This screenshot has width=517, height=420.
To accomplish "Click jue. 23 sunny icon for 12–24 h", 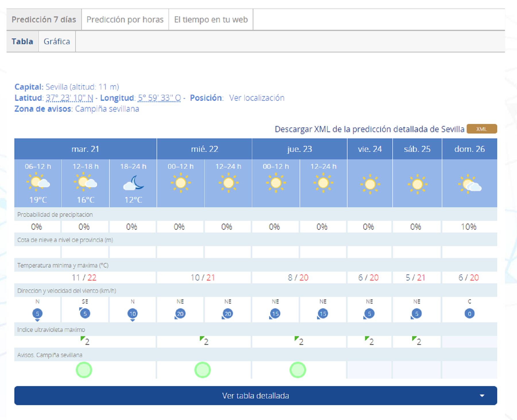I will tap(323, 183).
